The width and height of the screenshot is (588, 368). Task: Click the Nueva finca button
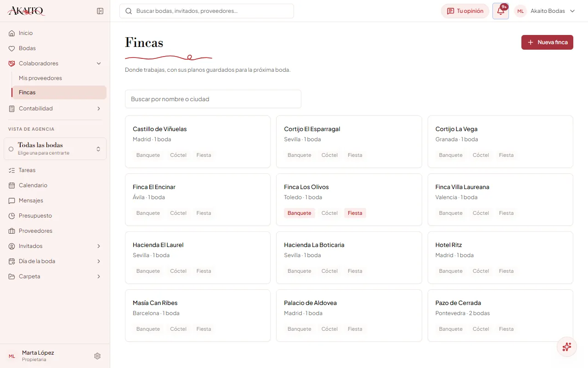coord(547,42)
